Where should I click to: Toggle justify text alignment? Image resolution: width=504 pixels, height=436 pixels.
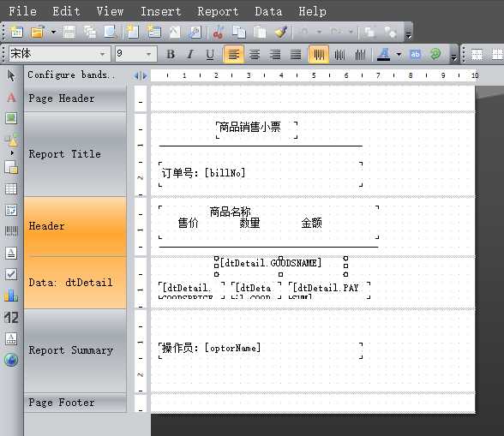[x=296, y=54]
